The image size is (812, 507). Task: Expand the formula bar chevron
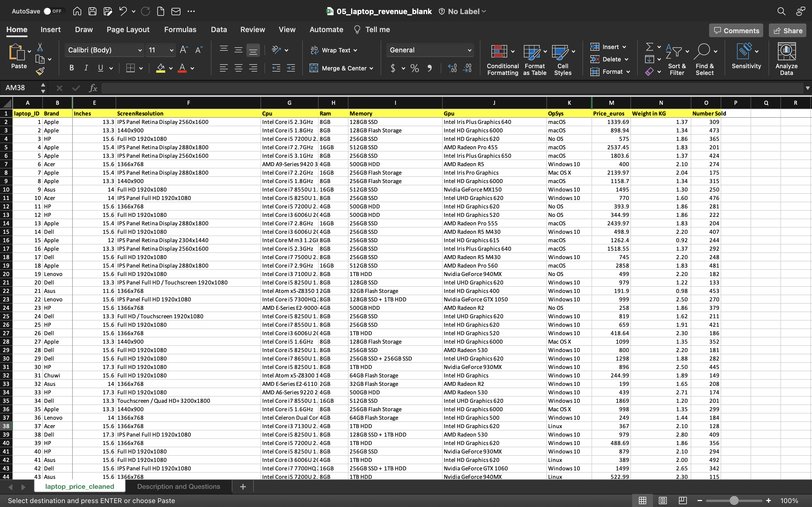[x=807, y=88]
